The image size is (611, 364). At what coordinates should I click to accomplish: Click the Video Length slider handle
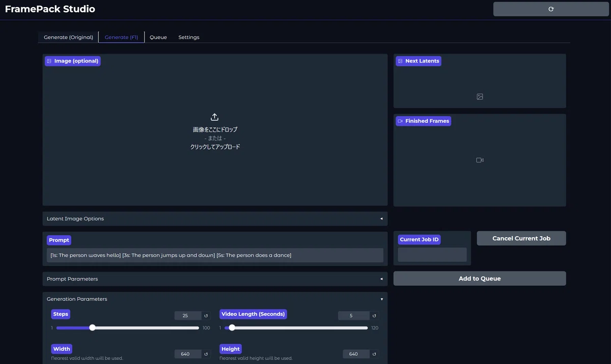pyautogui.click(x=232, y=327)
